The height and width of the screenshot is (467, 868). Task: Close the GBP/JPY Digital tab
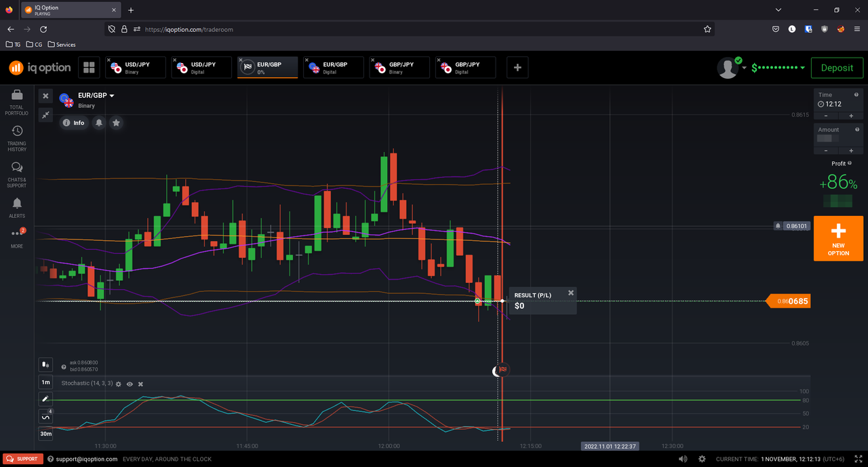pyautogui.click(x=439, y=60)
